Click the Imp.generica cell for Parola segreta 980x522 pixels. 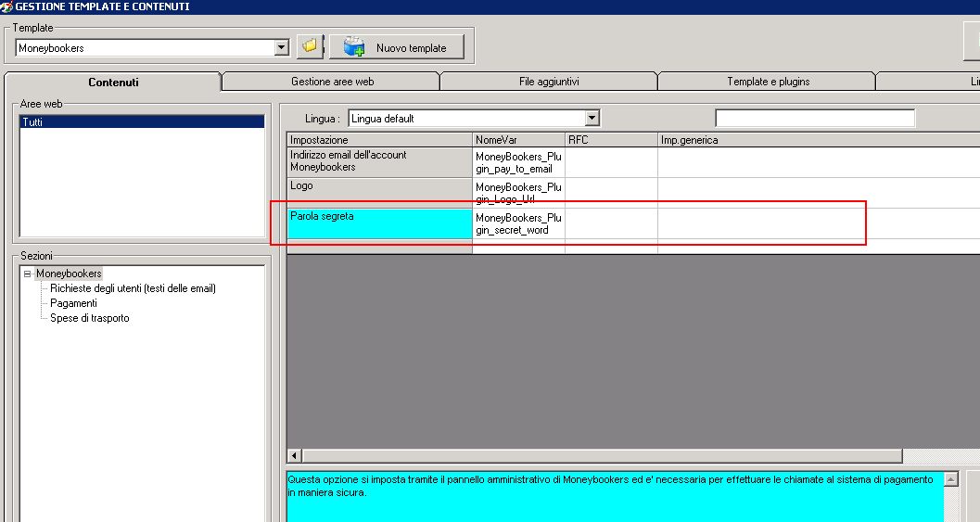pos(819,223)
